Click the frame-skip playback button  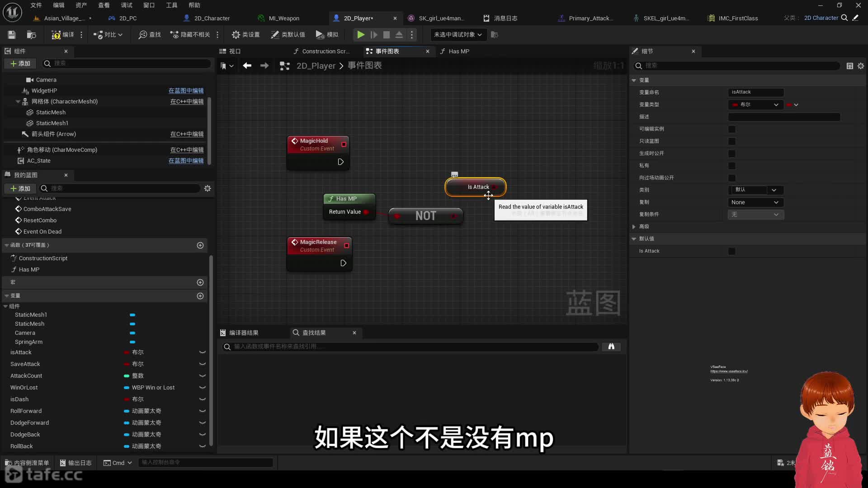click(374, 35)
